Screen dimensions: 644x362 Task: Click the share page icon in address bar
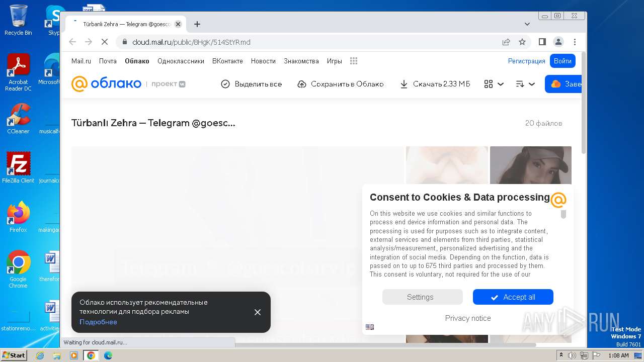coord(506,42)
